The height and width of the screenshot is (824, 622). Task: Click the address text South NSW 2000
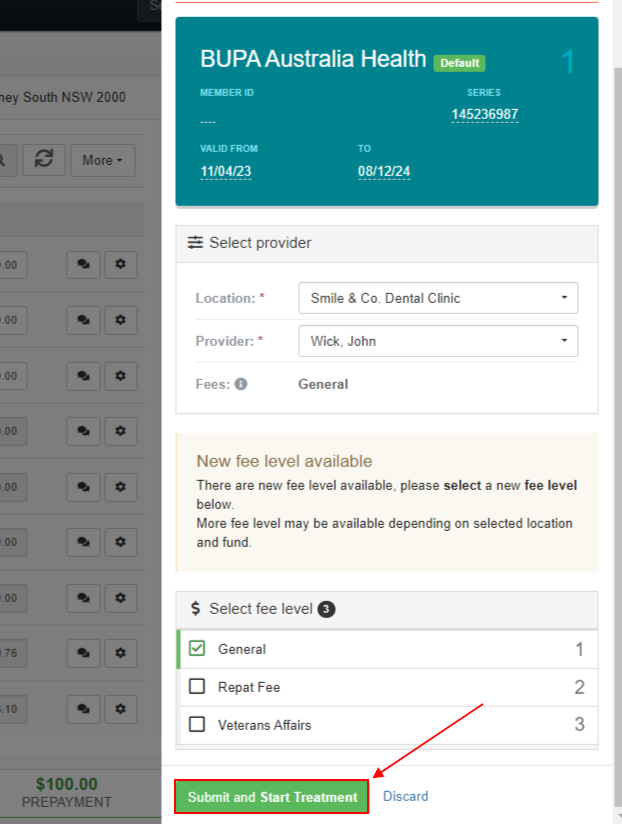(x=74, y=97)
